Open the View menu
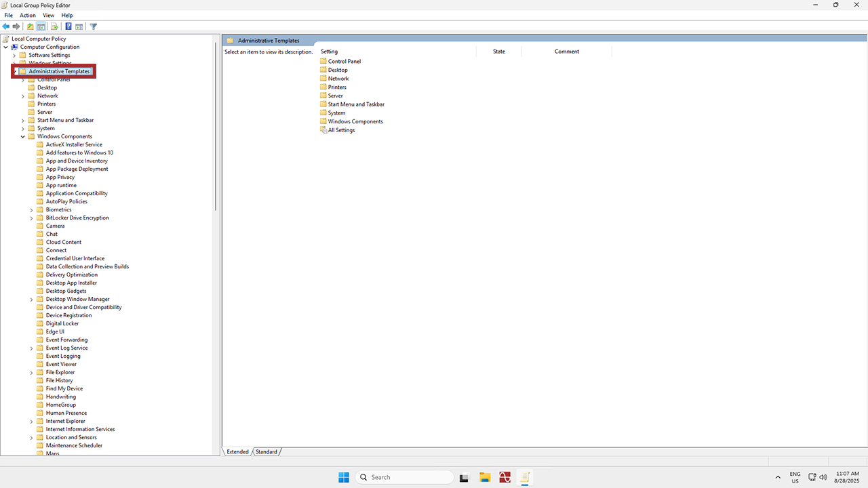 pyautogui.click(x=48, y=15)
